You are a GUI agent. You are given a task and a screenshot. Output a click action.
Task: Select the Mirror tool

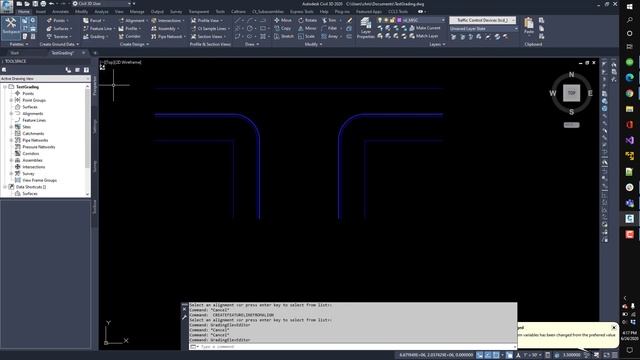click(x=307, y=28)
